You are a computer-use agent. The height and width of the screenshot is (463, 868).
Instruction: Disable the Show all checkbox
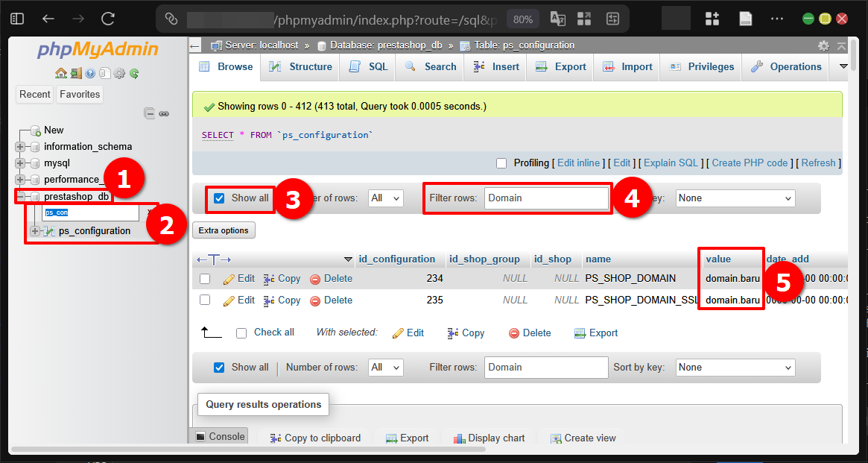tap(218, 198)
